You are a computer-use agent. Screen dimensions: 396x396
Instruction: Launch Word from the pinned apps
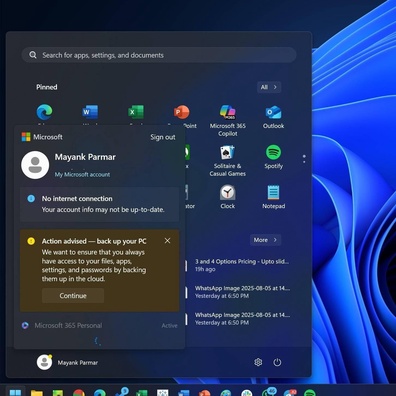pyautogui.click(x=90, y=112)
